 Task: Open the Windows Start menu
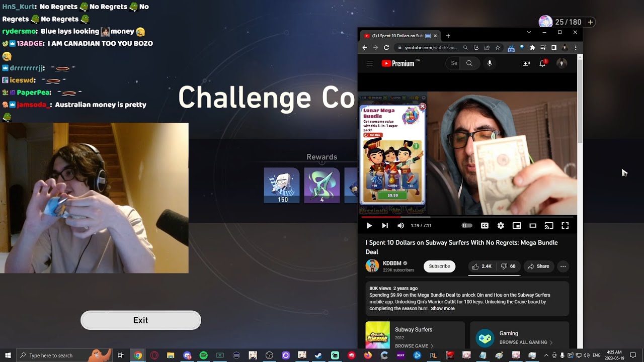click(x=8, y=355)
